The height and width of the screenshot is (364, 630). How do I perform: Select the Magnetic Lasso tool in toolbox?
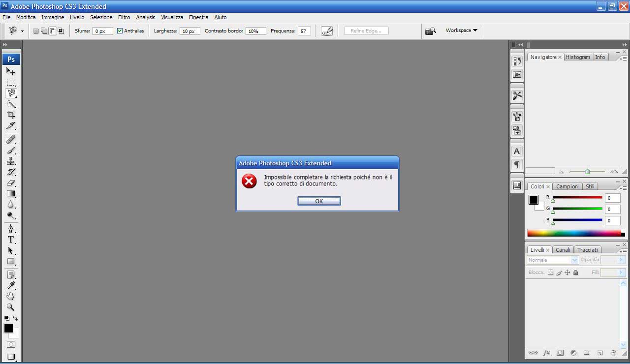[11, 93]
